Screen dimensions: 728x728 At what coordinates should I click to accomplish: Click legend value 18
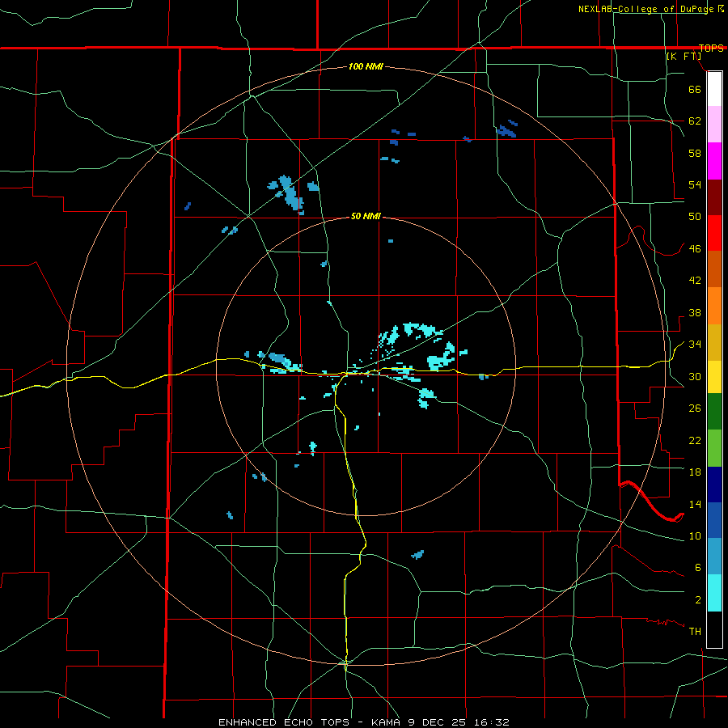tap(695, 472)
